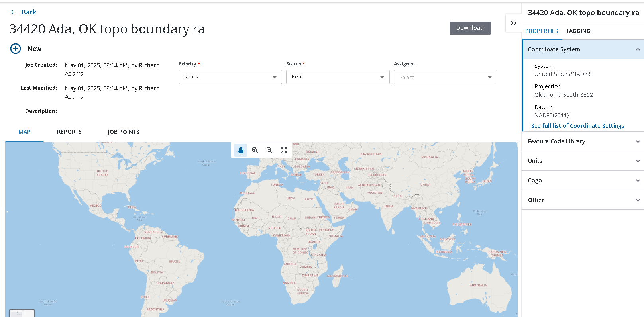Open the Status dropdown set to New
Image resolution: width=644 pixels, height=317 pixels.
338,77
